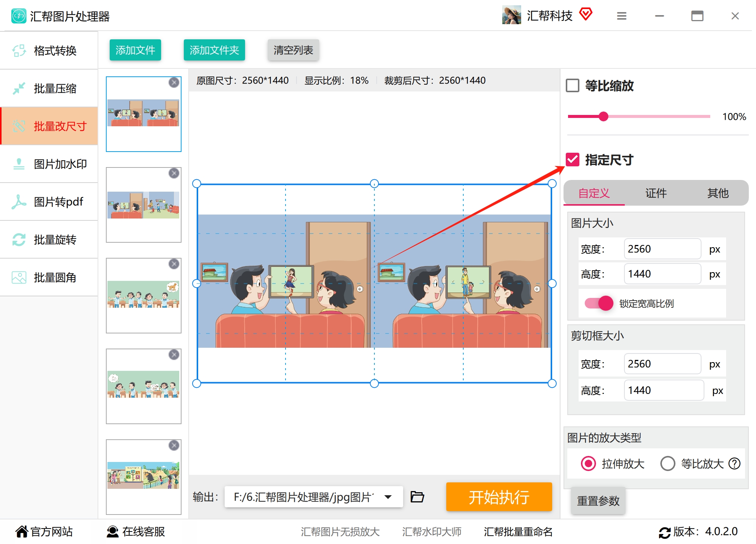Image resolution: width=756 pixels, height=544 pixels.
Task: Open 图片加水印 from the sidebar
Action: (49, 164)
